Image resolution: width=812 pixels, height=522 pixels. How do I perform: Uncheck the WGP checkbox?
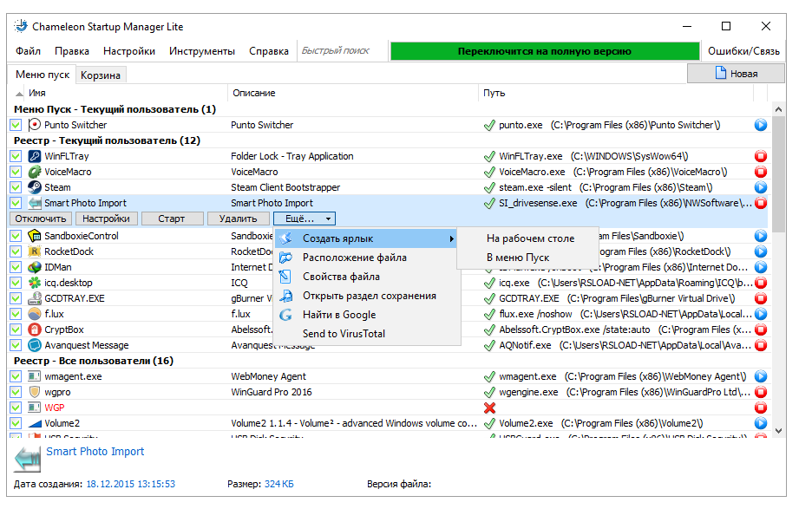(16, 408)
